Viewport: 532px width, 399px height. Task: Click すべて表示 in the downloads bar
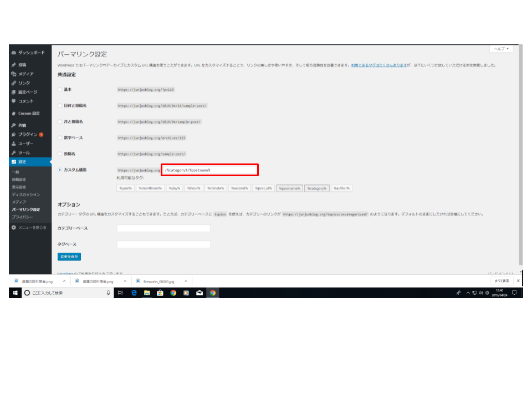coord(502,281)
